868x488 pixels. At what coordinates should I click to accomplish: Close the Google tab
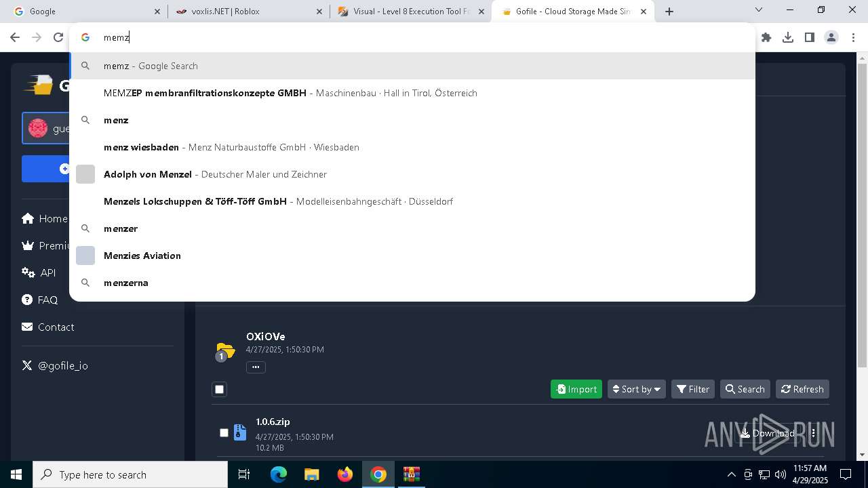(157, 12)
